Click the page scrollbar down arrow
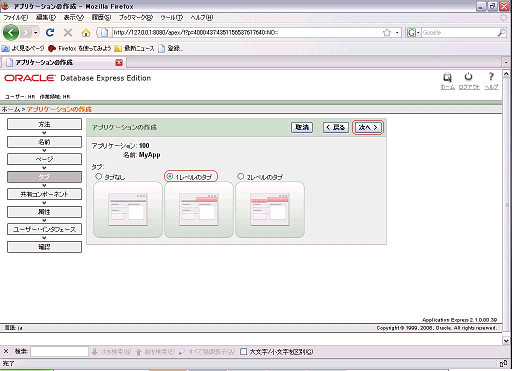 (506, 340)
